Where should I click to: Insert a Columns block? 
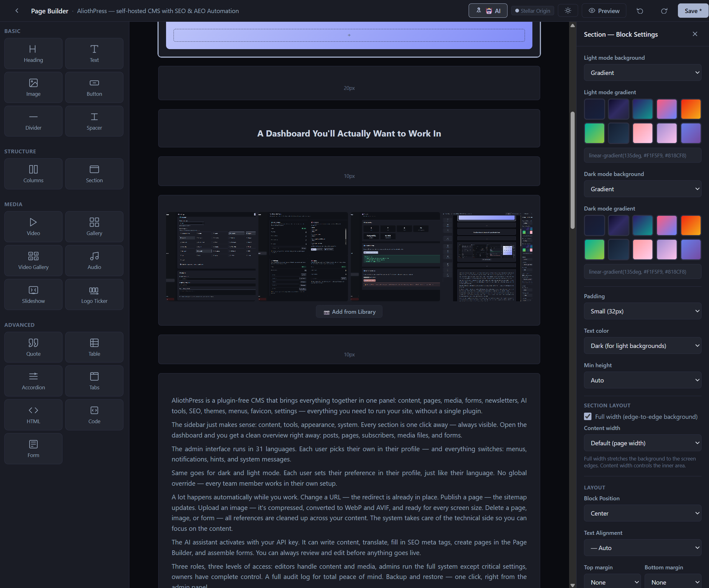tap(33, 174)
